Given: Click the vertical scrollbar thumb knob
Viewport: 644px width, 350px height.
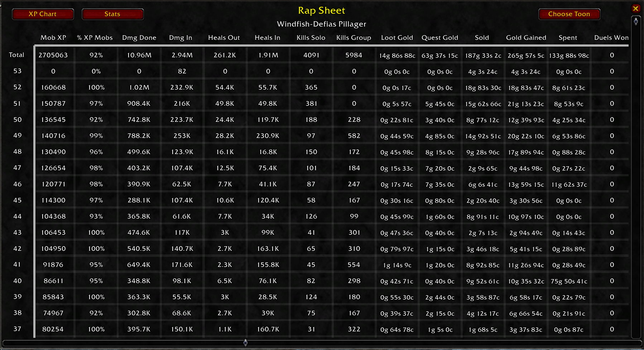Looking at the screenshot, I should coord(636,21).
